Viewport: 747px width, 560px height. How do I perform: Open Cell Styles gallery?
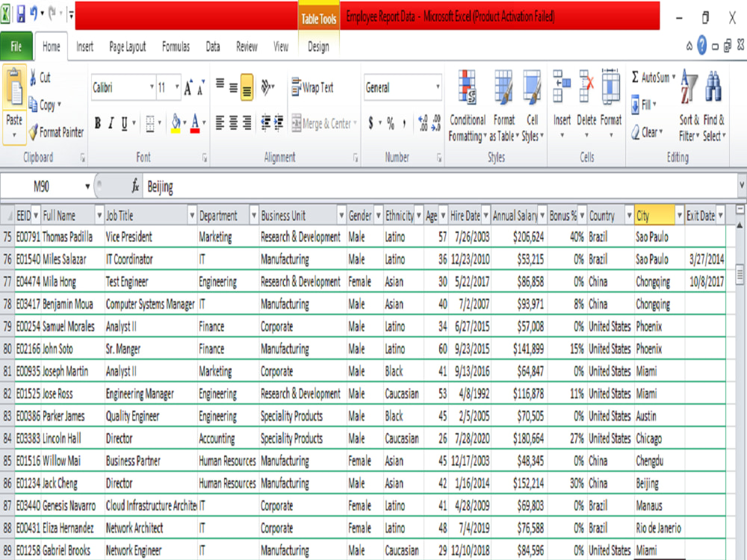532,106
